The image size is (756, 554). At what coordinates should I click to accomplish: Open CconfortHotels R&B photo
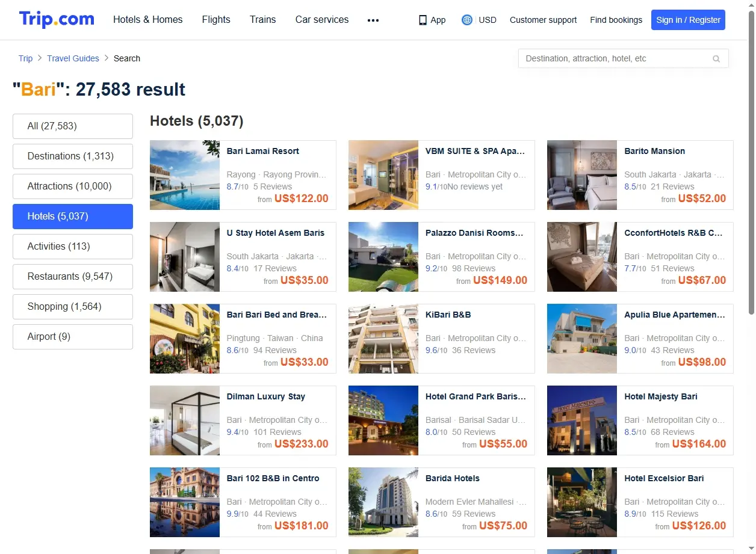(x=582, y=257)
